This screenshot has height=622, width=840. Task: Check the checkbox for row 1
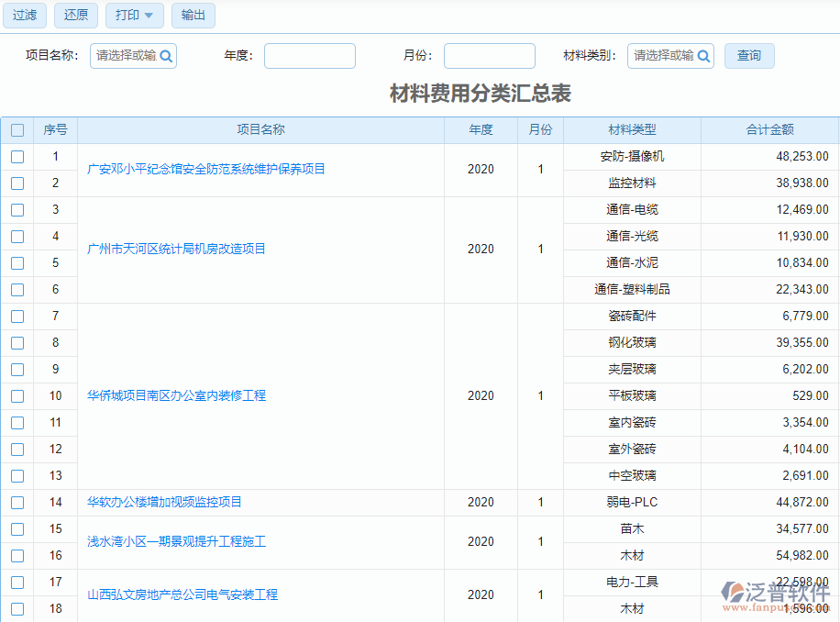(17, 157)
